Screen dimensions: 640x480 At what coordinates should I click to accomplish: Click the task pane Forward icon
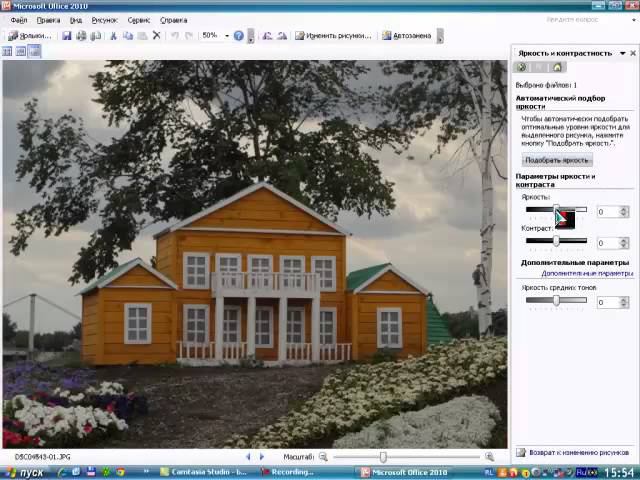(539, 67)
